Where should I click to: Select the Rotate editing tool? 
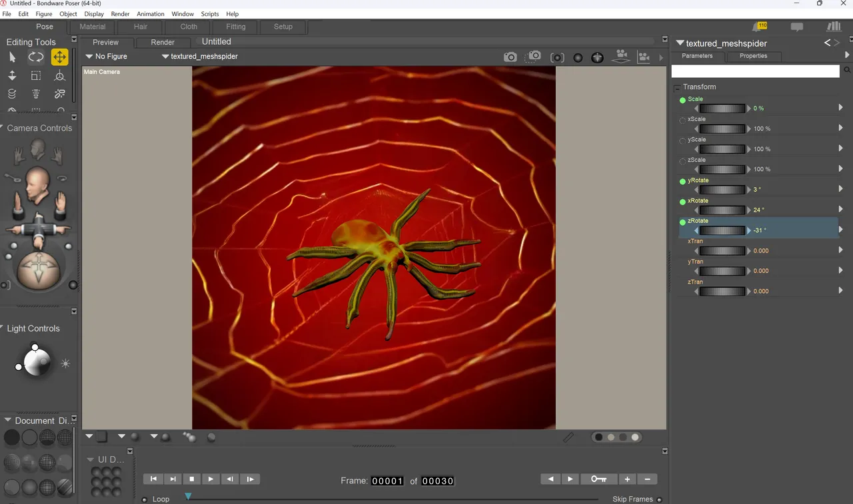[x=36, y=57]
